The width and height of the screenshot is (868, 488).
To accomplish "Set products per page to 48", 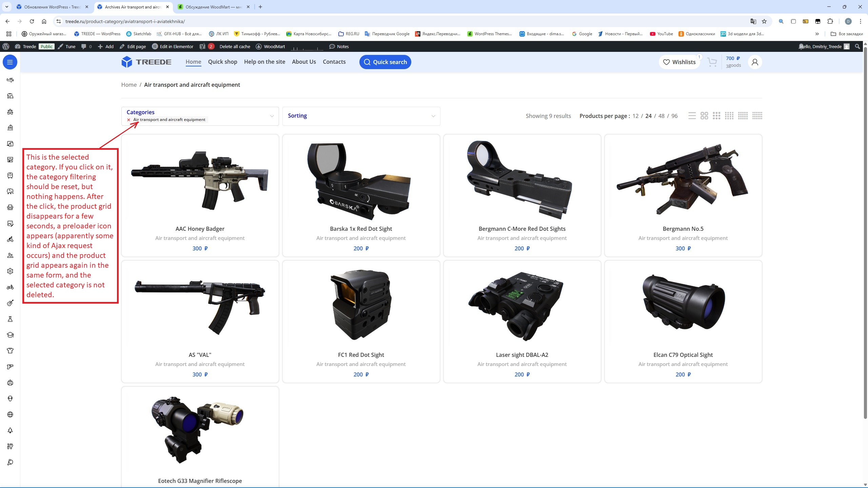I will [x=661, y=116].
